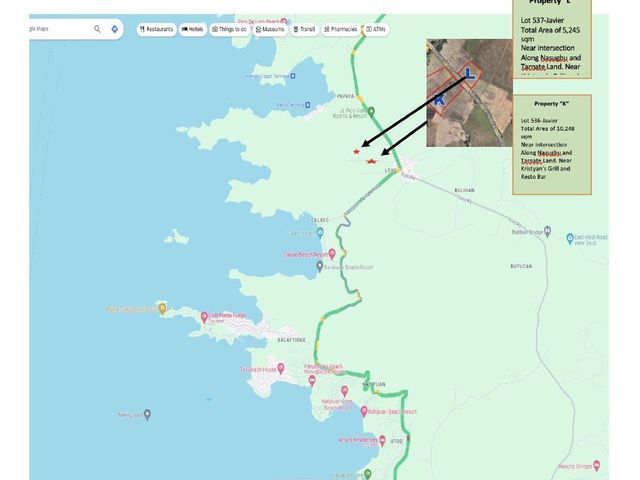Image resolution: width=640 pixels, height=480 pixels.
Task: Select the Restaurants filter chip
Action: [156, 29]
